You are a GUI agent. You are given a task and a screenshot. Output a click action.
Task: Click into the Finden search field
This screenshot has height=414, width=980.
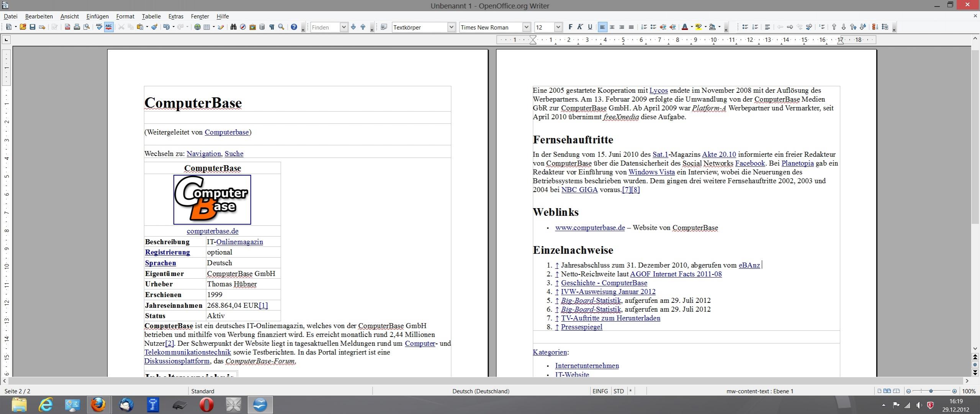325,27
